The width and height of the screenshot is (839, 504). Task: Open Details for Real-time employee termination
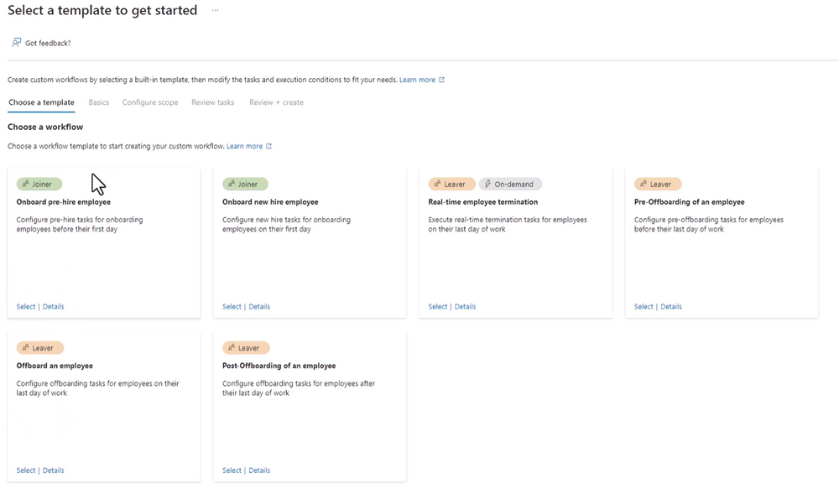tap(465, 306)
